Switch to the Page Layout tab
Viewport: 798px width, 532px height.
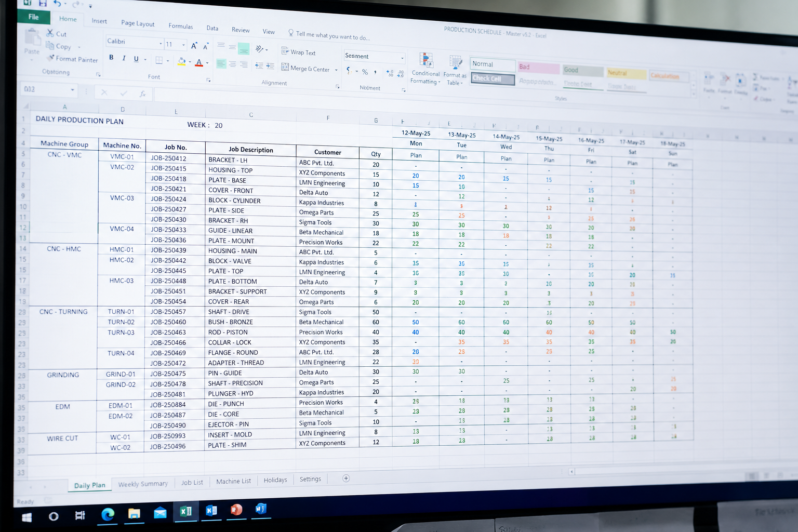click(138, 23)
